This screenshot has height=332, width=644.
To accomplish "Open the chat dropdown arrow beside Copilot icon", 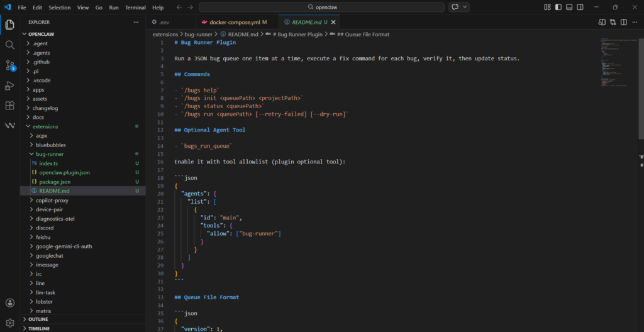I will point(465,7).
